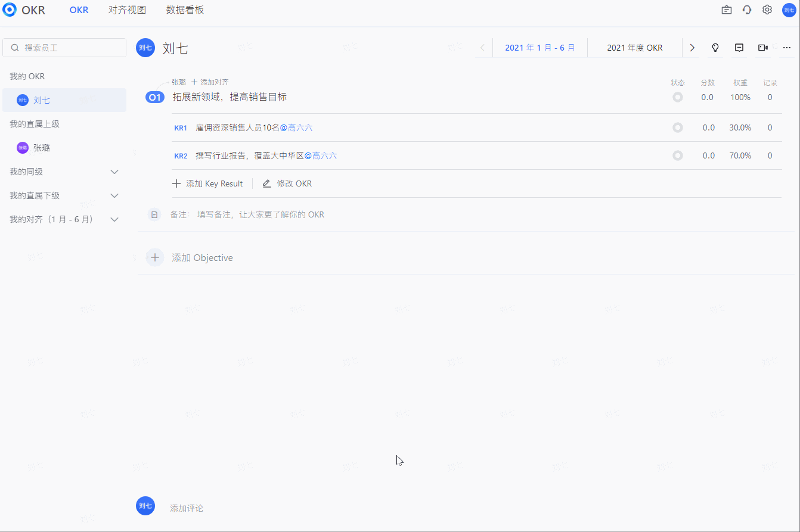This screenshot has height=532, width=800.
Task: Click 修改 OKR button
Action: [287, 183]
